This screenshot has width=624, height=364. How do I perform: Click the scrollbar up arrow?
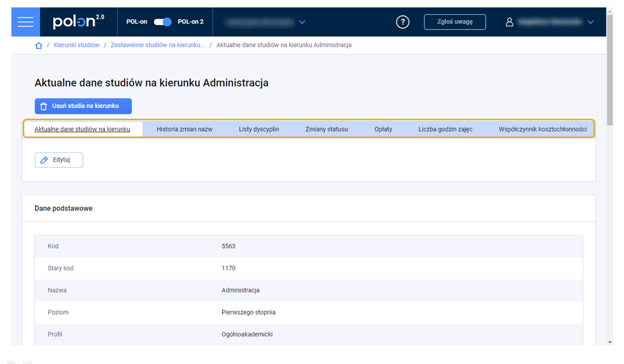(x=610, y=11)
